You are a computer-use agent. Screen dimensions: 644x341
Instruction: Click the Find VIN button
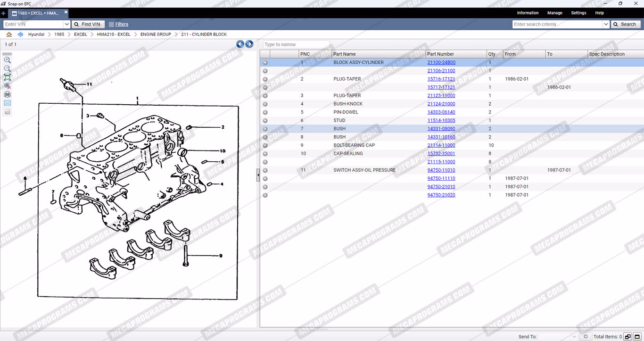[x=88, y=25]
